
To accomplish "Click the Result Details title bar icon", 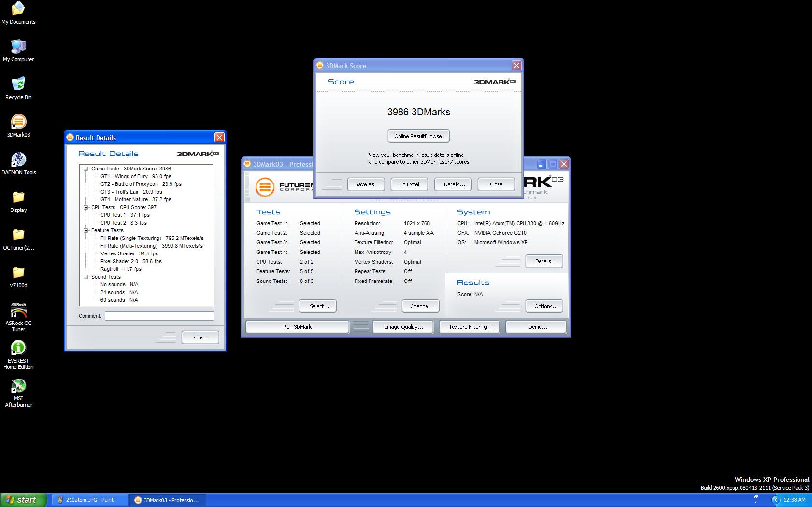I will click(70, 138).
